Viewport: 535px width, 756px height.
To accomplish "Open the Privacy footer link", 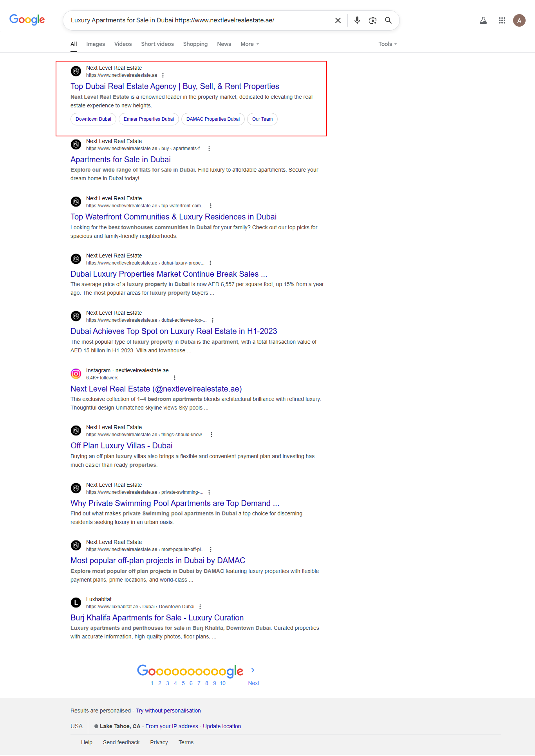I will [159, 742].
